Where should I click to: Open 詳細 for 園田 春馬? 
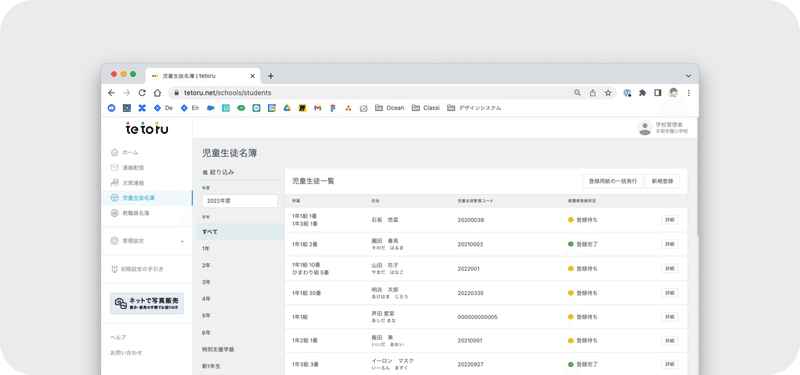pos(670,244)
